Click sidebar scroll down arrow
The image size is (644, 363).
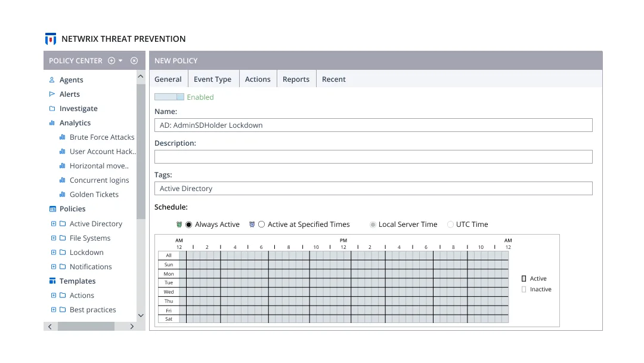click(x=141, y=316)
